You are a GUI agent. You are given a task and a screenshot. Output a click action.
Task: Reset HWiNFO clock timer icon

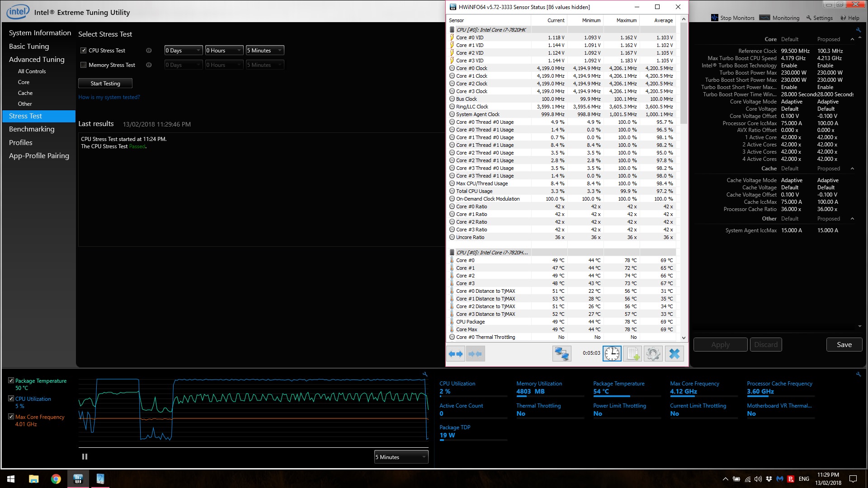pyautogui.click(x=612, y=354)
